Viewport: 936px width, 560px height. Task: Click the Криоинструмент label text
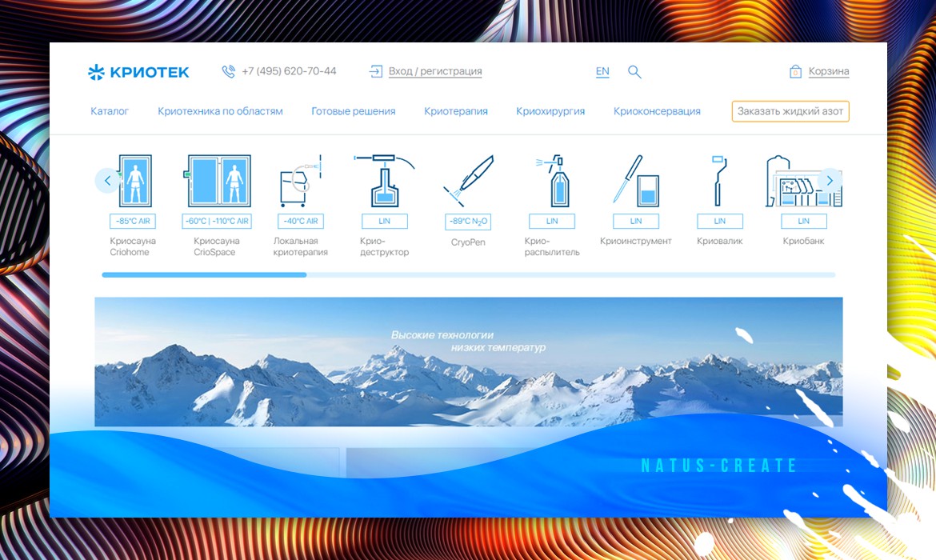click(636, 241)
